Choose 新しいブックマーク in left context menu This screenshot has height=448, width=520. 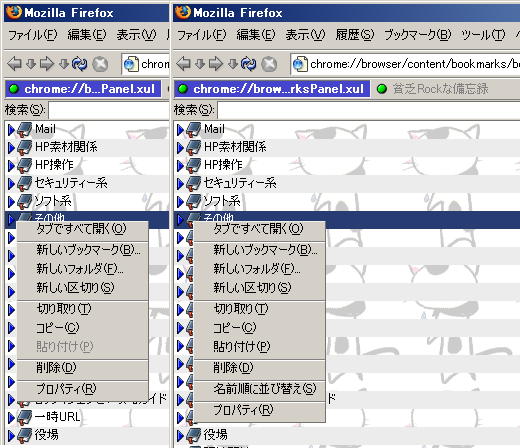[x=82, y=250]
